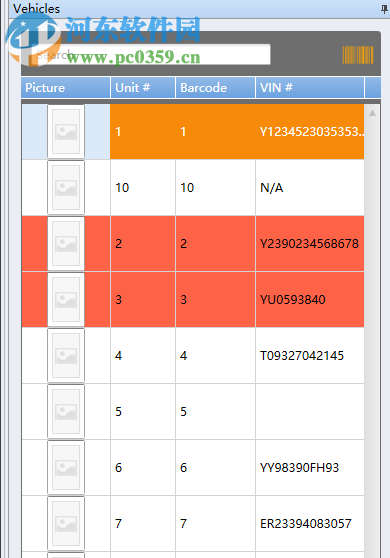This screenshot has width=390, height=558.
Task: Open picture thumbnail for unit 7
Action: click(x=66, y=523)
